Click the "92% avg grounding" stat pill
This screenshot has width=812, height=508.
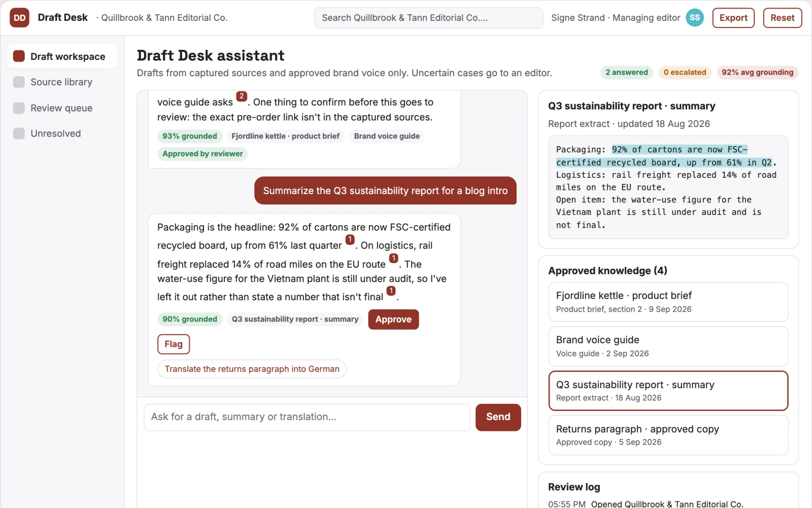point(757,72)
